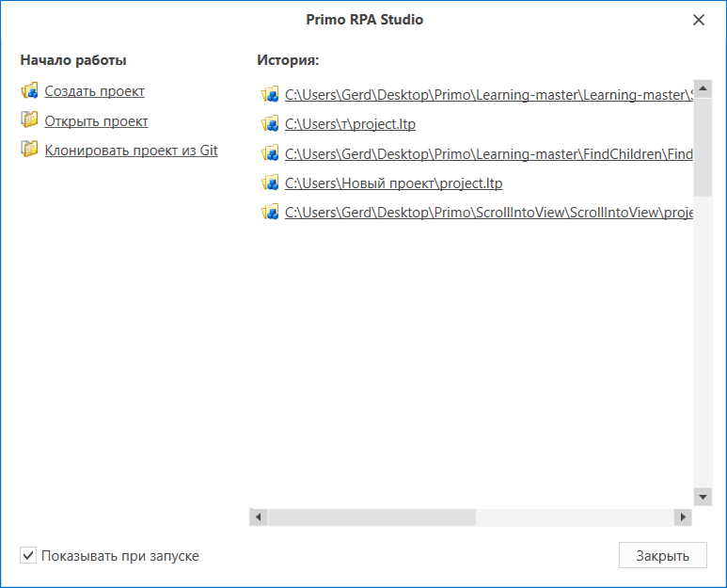
Task: Click the project icon of the ScrollIntoView entry
Action: click(x=270, y=212)
